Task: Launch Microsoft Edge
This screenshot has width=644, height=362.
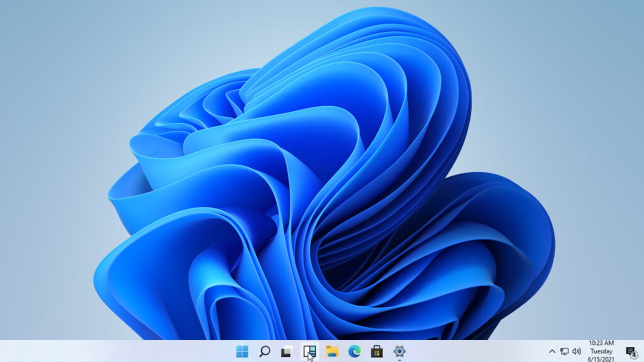Action: pos(355,352)
